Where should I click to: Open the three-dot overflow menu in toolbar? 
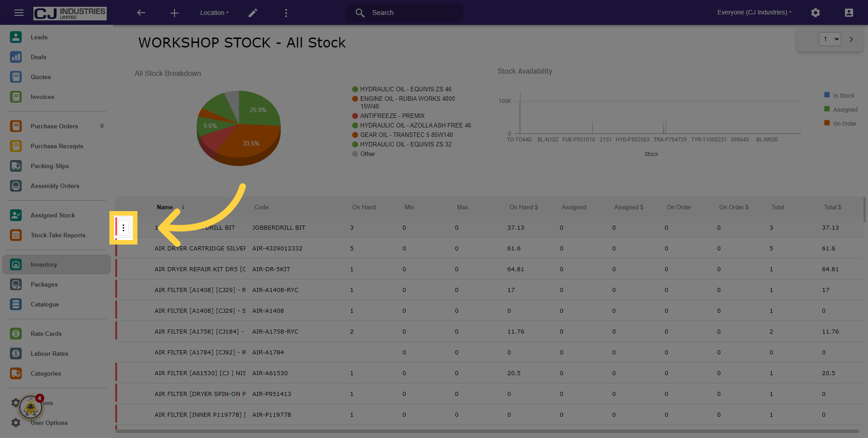[x=286, y=13]
